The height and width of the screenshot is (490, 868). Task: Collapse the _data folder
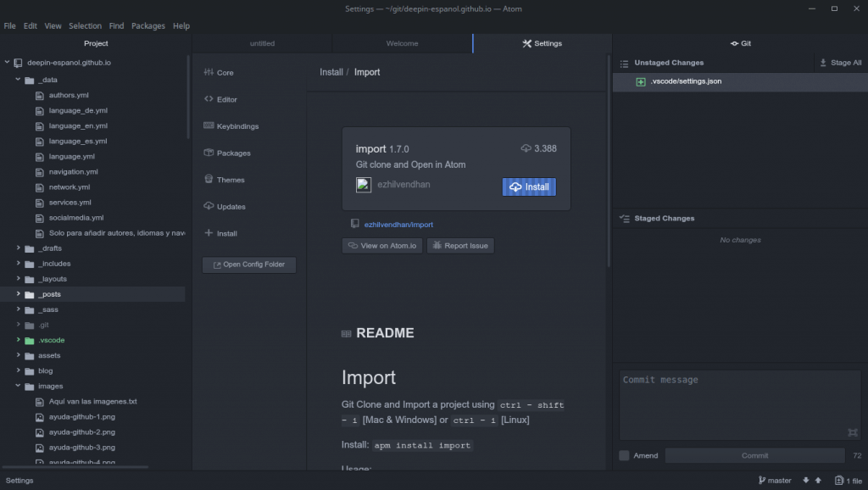tap(18, 79)
